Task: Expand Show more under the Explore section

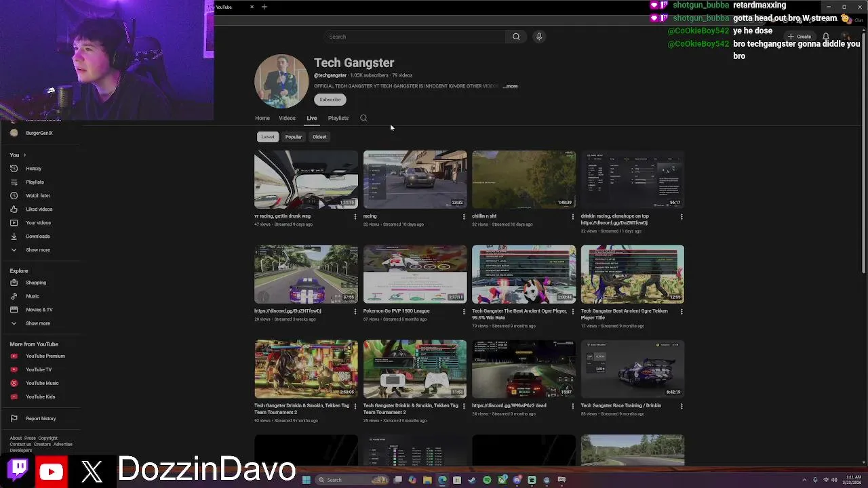Action: (37, 323)
